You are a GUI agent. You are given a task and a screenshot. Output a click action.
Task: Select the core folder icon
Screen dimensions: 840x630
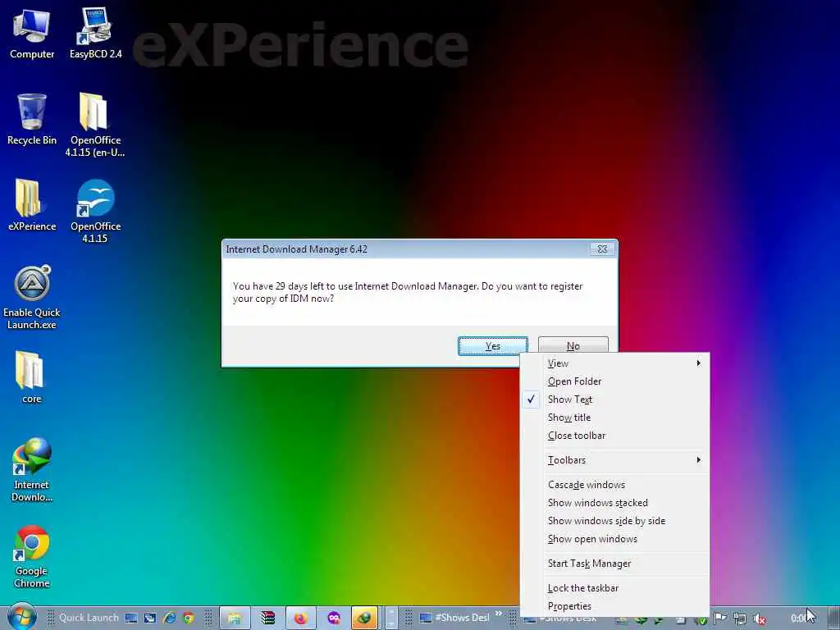(32, 377)
